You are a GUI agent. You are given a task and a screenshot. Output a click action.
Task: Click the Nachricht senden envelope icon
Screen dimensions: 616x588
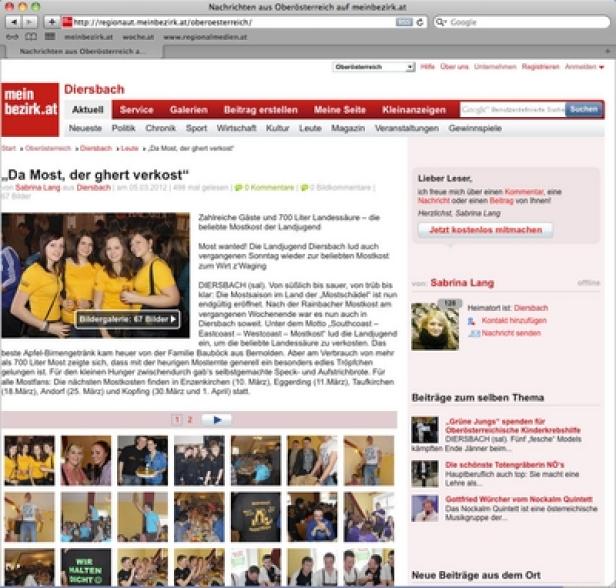coord(474,333)
